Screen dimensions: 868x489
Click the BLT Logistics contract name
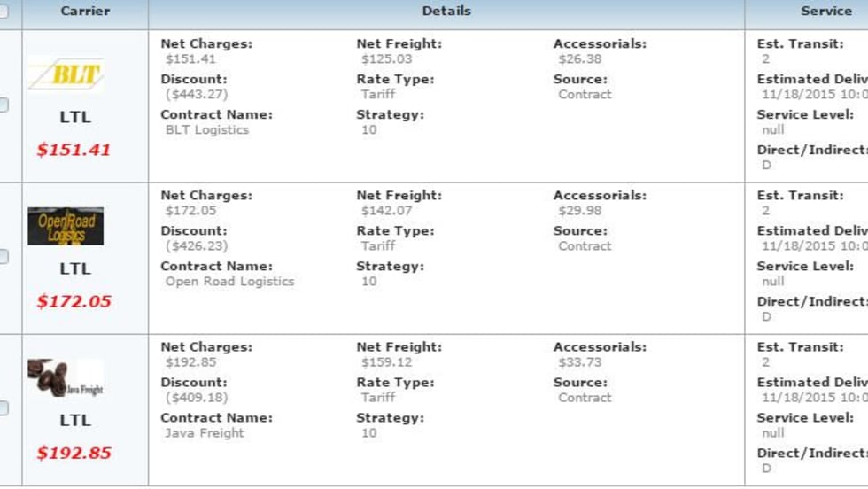pyautogui.click(x=207, y=130)
